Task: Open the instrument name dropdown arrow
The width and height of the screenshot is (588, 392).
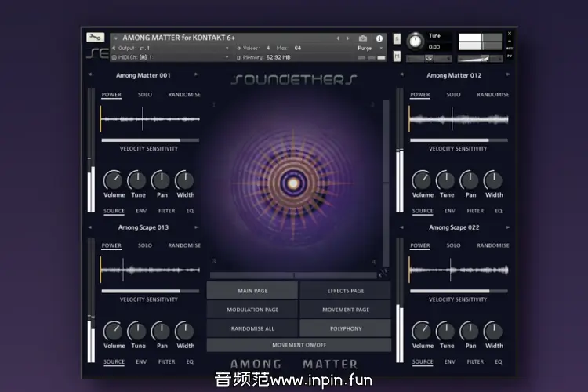Action: 116,38
